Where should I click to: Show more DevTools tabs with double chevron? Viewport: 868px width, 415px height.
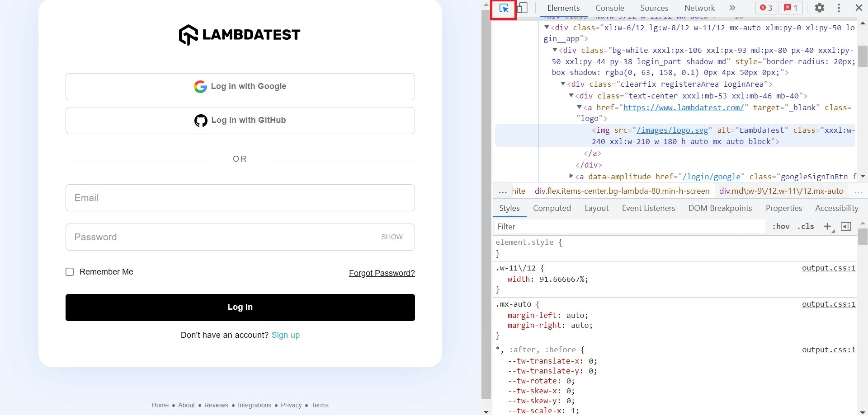click(x=732, y=8)
